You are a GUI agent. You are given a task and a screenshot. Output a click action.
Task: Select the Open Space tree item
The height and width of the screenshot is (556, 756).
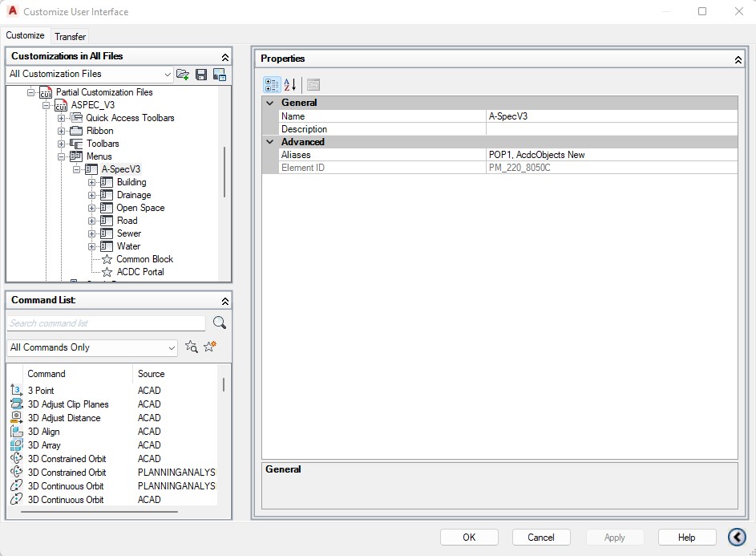click(140, 208)
